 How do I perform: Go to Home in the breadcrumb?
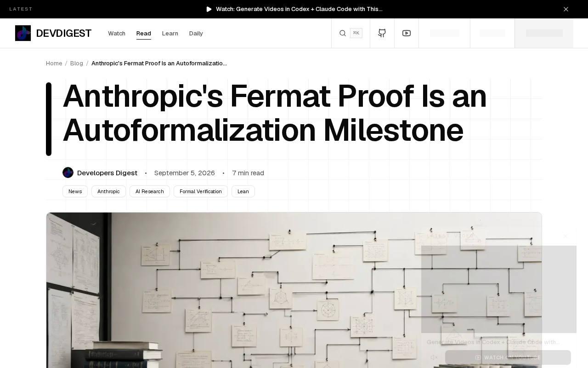pos(54,63)
